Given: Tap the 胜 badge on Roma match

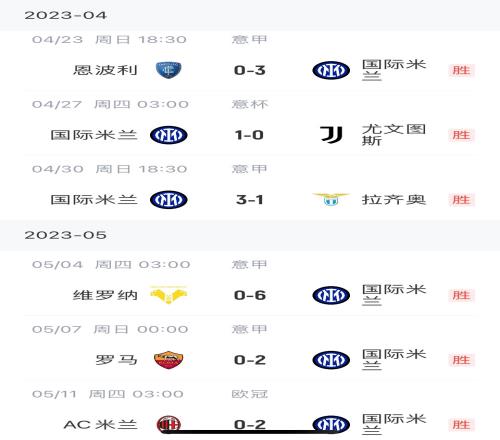Looking at the screenshot, I should (461, 360).
